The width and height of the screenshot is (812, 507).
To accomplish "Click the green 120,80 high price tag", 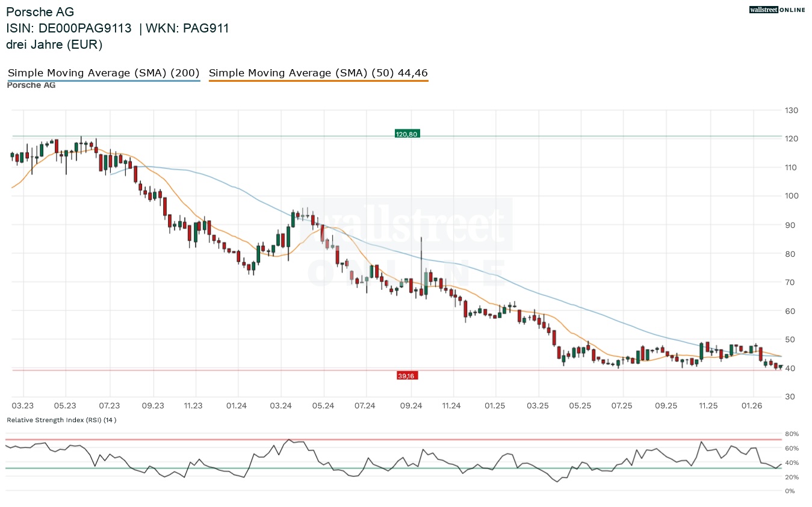I will click(406, 134).
